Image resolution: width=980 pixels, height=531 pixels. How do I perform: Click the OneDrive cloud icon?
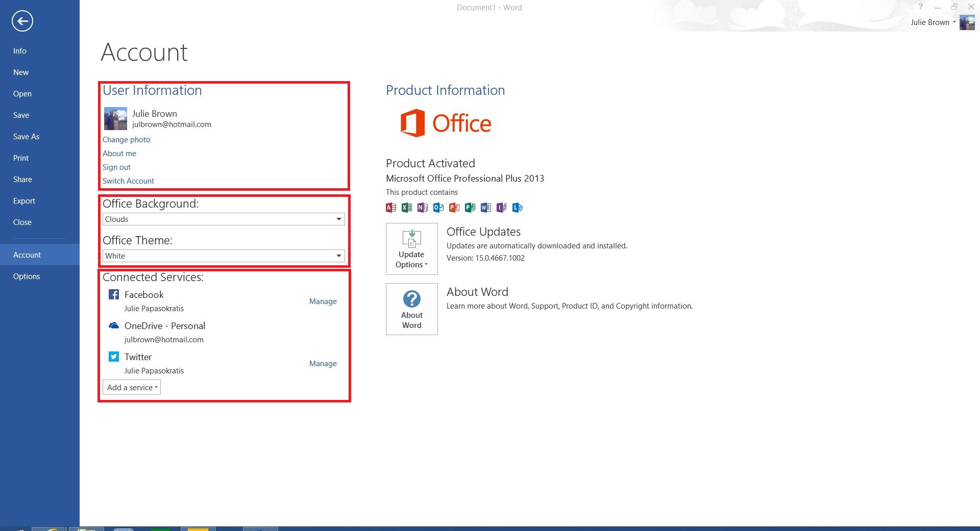113,325
